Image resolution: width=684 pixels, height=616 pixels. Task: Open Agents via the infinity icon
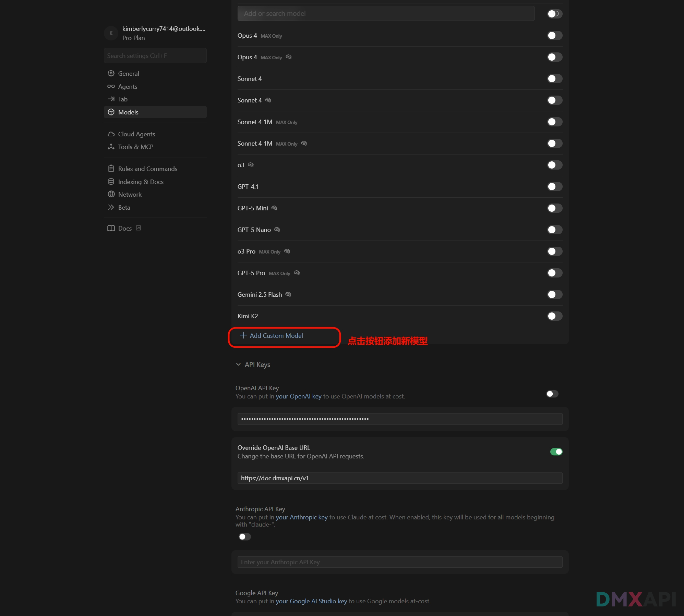click(111, 86)
